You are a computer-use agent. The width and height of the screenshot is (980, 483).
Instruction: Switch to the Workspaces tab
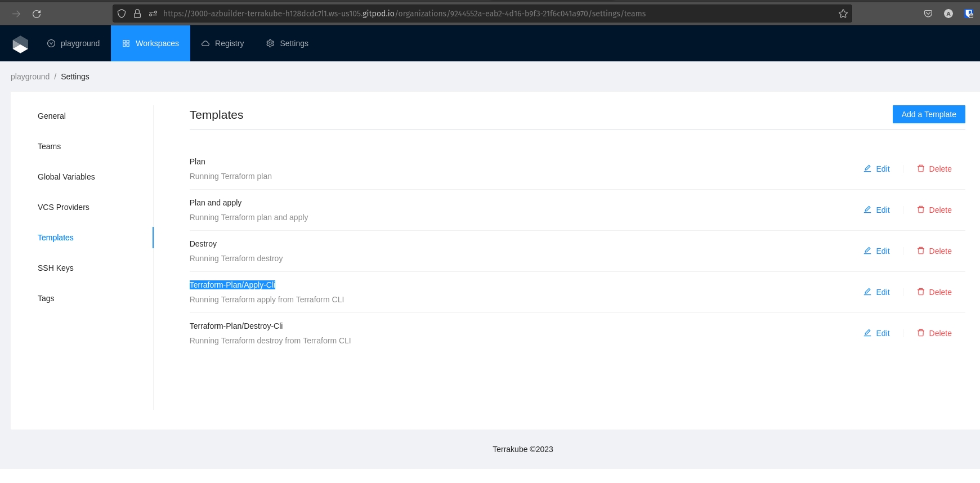click(150, 43)
